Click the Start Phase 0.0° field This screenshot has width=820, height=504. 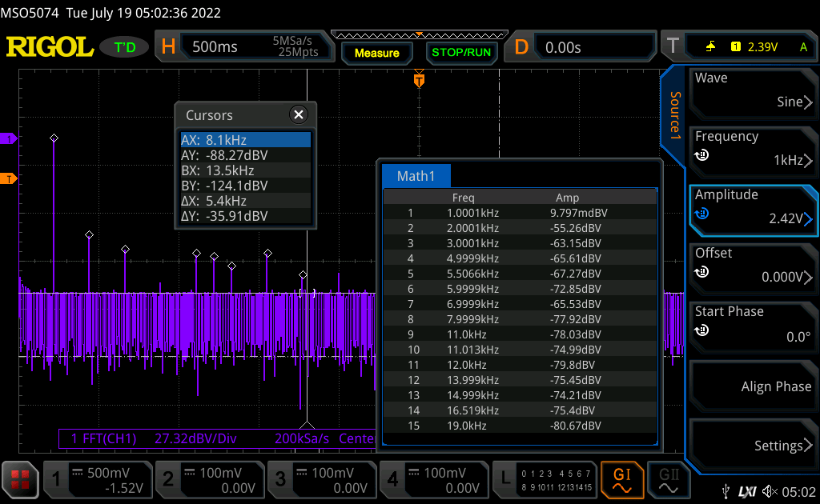pos(753,326)
